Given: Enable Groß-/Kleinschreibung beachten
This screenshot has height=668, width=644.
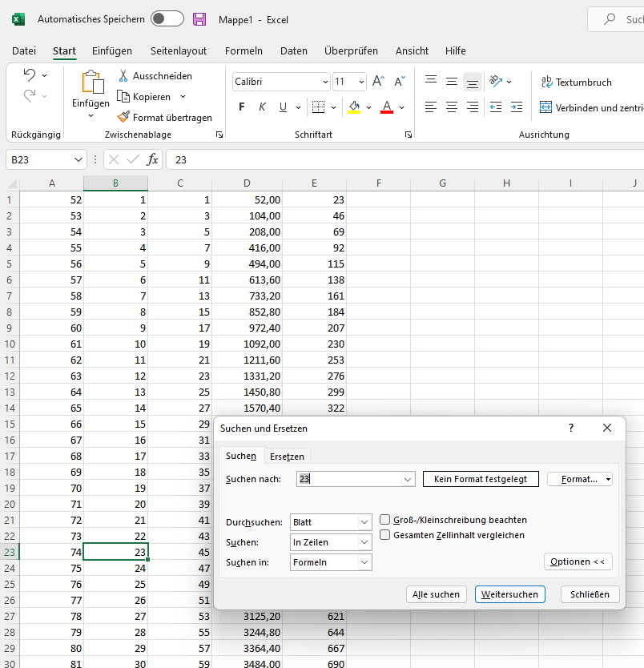Looking at the screenshot, I should click(x=384, y=520).
